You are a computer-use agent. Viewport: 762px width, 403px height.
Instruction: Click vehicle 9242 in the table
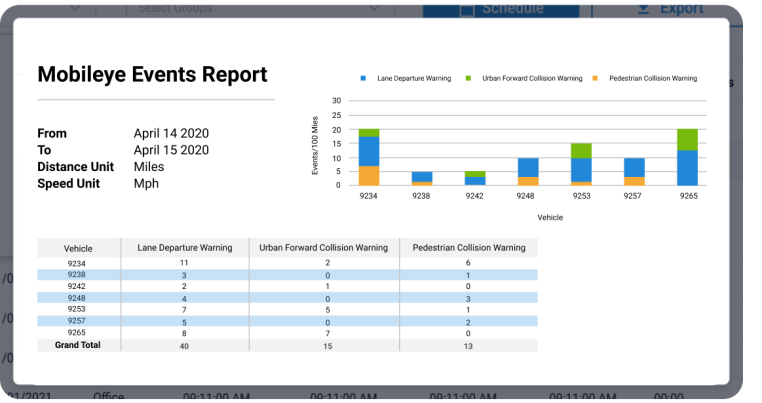(76, 286)
